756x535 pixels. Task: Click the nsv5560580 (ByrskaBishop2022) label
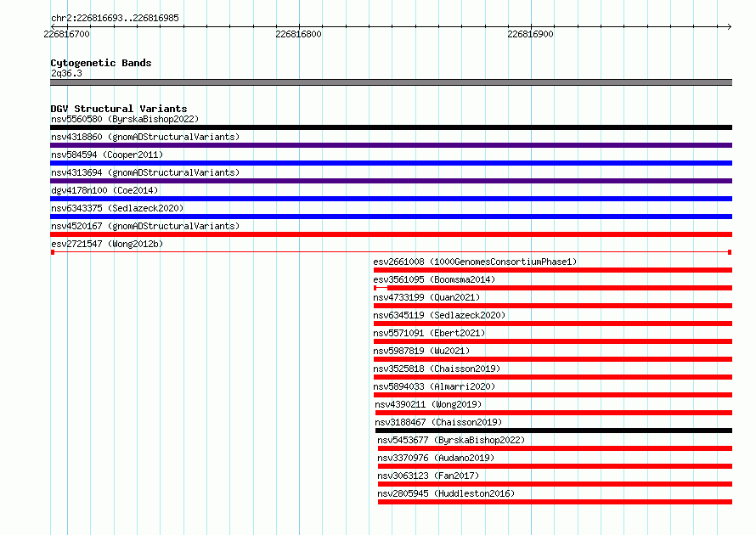[125, 119]
